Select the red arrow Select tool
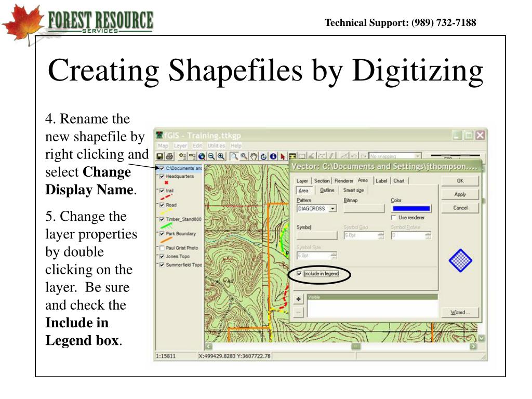 click(282, 156)
